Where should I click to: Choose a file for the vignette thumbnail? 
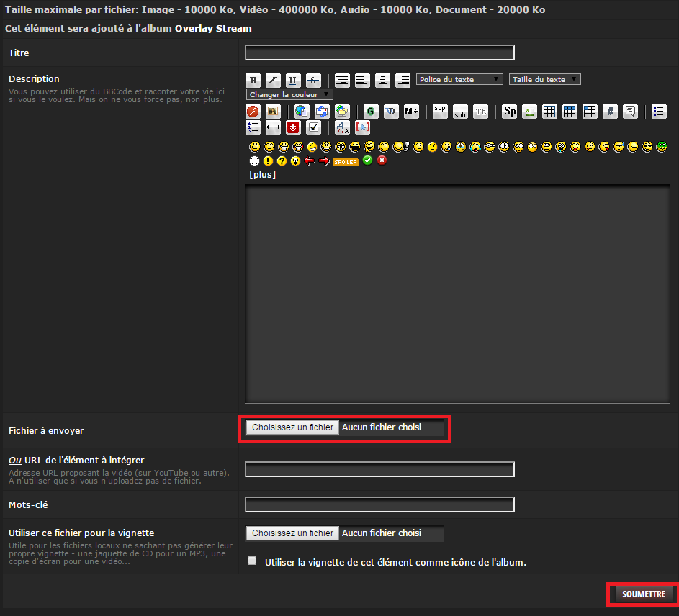pos(293,533)
